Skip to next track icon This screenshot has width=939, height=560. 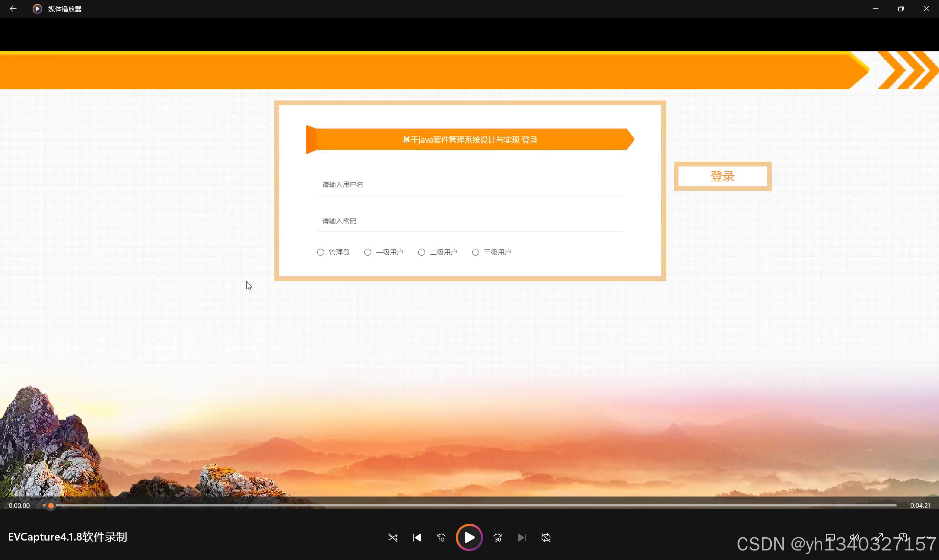[x=521, y=537]
